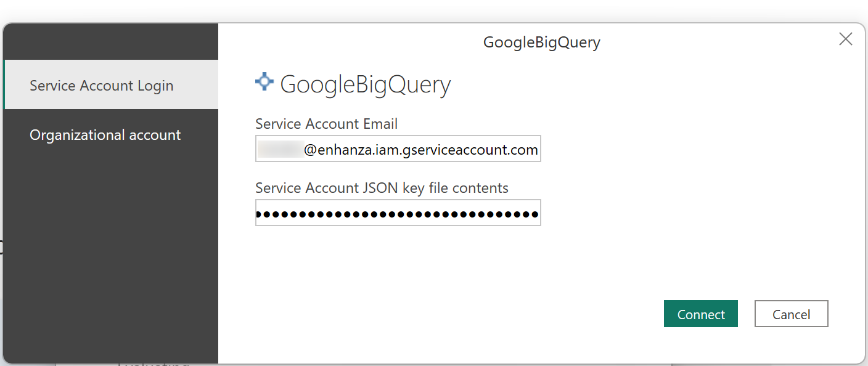Screen dimensions: 868x366
Task: Click the Service Account JSON key file contents label
Action: [x=381, y=188]
